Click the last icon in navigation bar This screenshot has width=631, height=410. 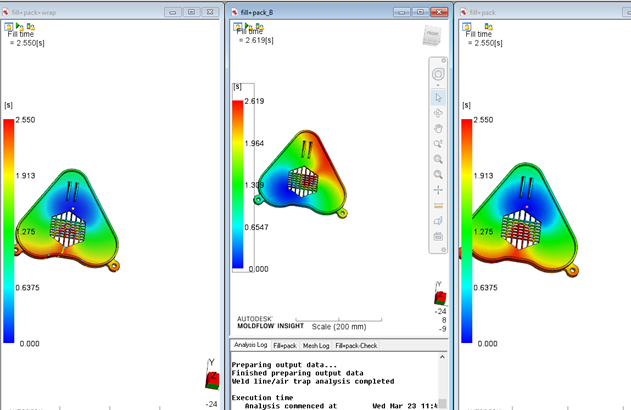pos(438,236)
